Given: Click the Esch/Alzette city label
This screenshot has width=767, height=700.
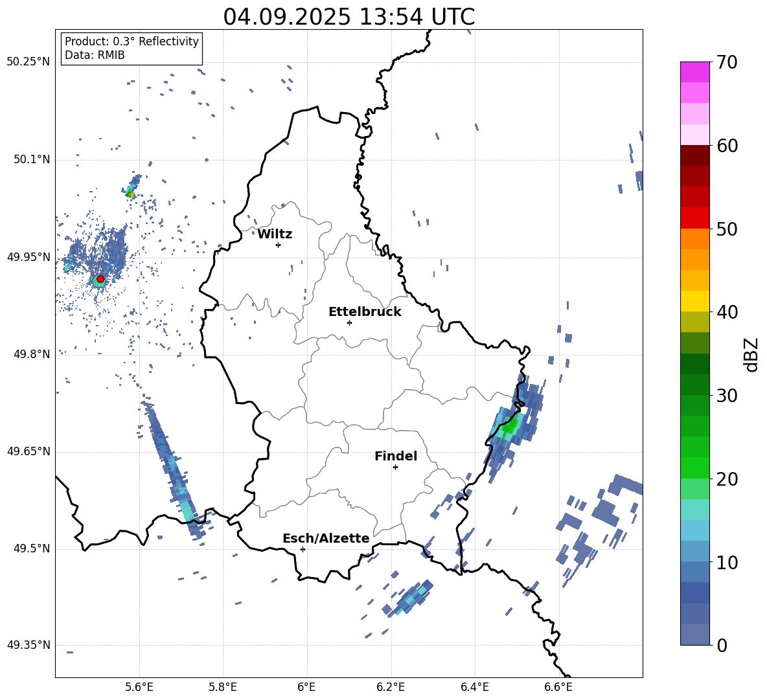Looking at the screenshot, I should pyautogui.click(x=326, y=538).
